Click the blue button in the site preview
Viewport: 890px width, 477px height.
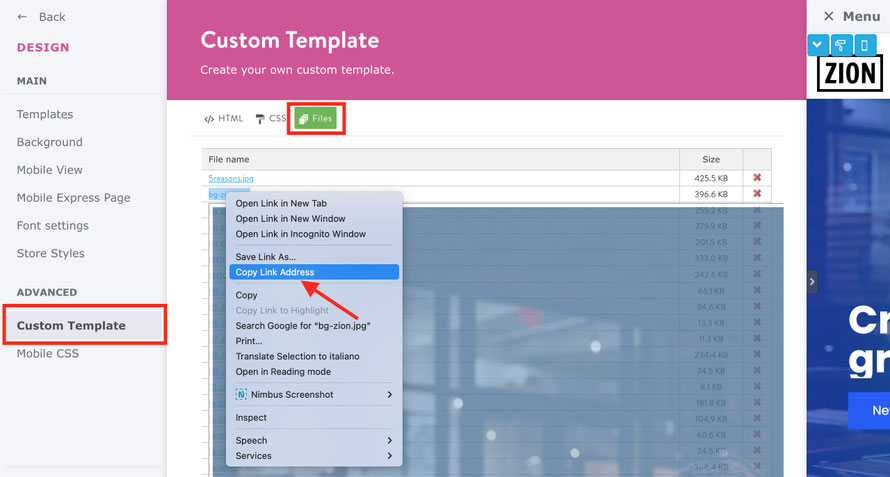tap(869, 410)
